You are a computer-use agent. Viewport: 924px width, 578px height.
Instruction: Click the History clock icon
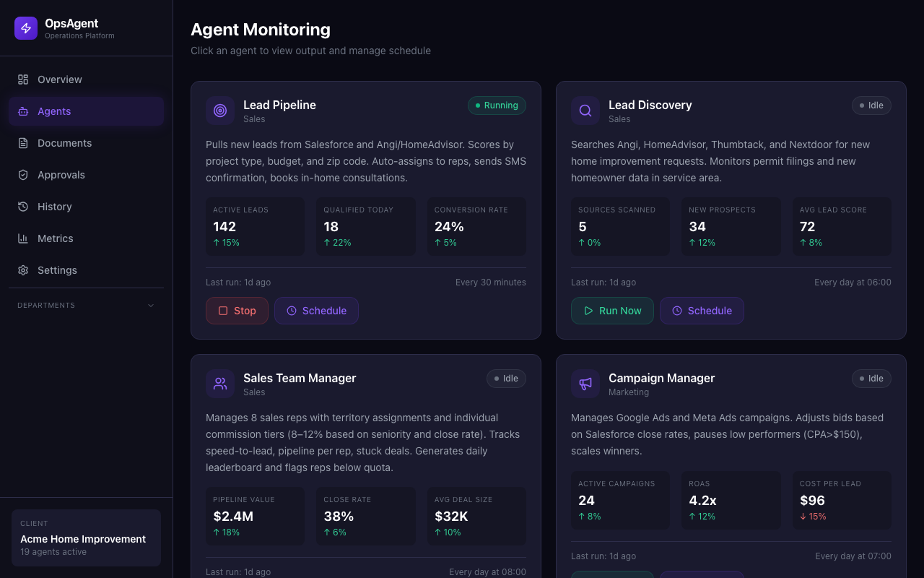pyautogui.click(x=22, y=206)
